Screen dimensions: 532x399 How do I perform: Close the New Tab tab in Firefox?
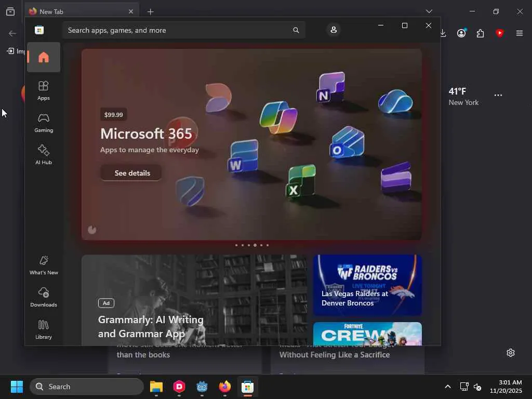tap(131, 11)
